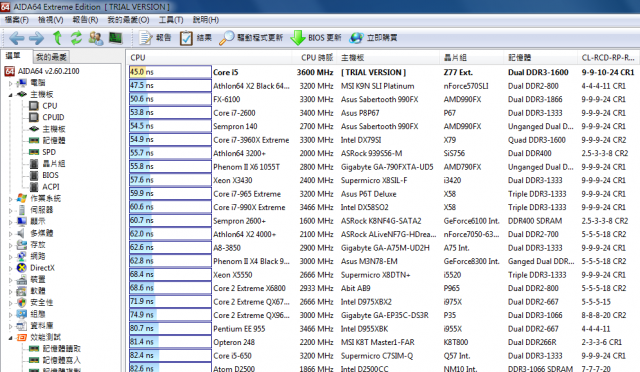Expand the multimedia (多媒體) tree node
Image resolution: width=640 pixels, height=372 pixels.
[11, 234]
